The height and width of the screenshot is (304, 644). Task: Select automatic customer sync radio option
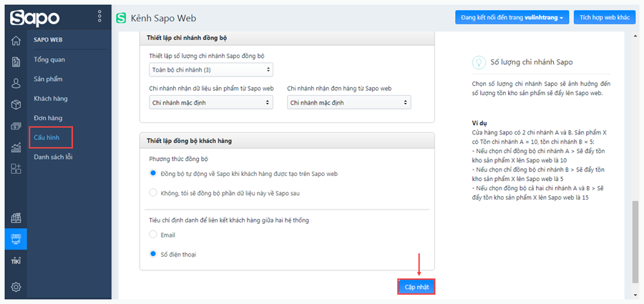point(153,173)
